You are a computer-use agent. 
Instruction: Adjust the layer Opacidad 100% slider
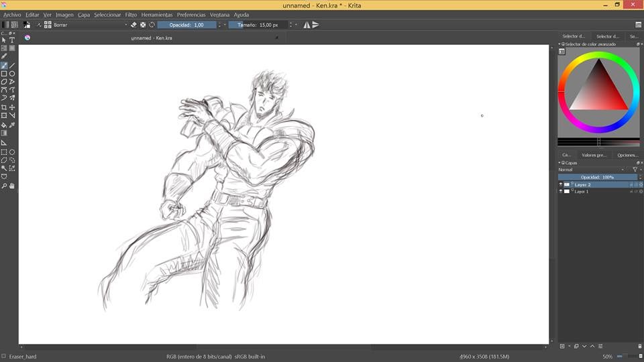pos(597,177)
